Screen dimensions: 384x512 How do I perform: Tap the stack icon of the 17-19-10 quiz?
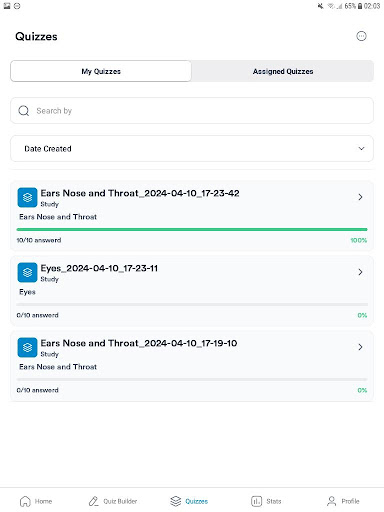click(x=27, y=347)
